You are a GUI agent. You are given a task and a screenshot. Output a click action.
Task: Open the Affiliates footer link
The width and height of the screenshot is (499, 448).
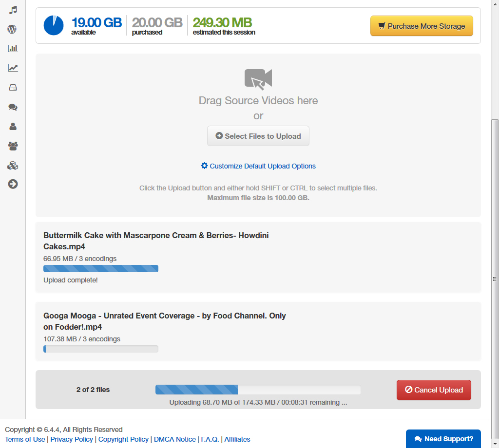(x=237, y=439)
